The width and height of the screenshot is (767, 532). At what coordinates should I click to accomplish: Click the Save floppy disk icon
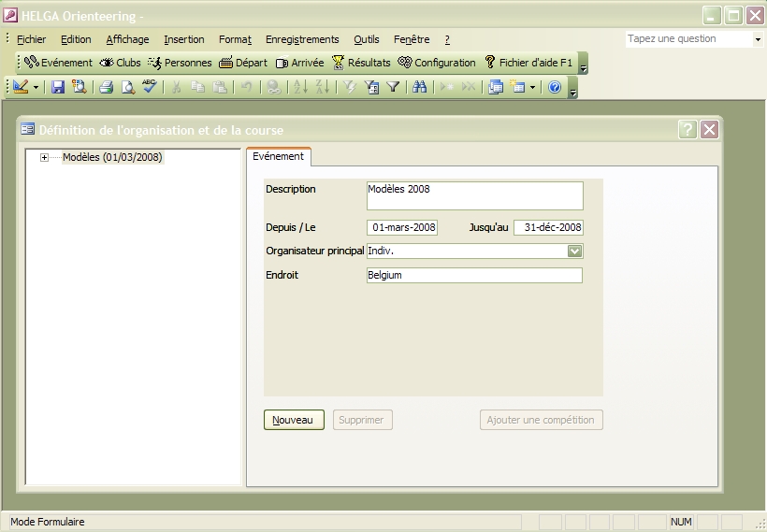tap(58, 87)
